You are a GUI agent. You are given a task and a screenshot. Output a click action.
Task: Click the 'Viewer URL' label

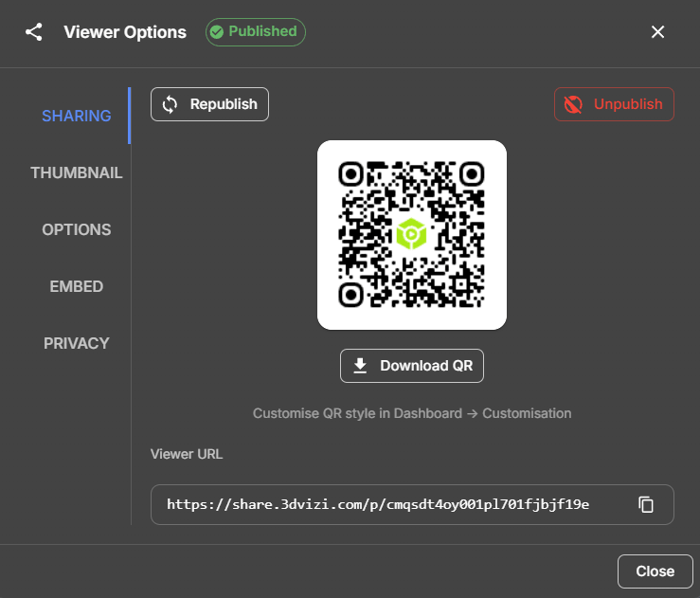187,454
